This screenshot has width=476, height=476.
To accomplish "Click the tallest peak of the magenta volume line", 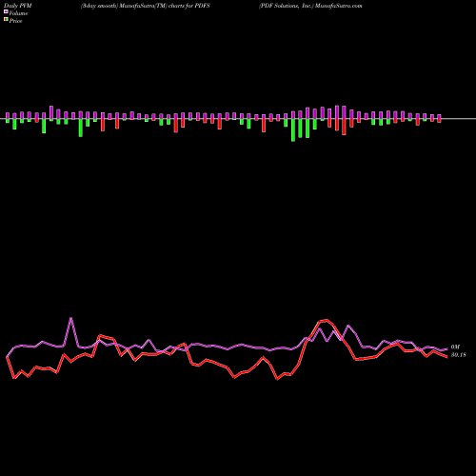I will pos(71,318).
